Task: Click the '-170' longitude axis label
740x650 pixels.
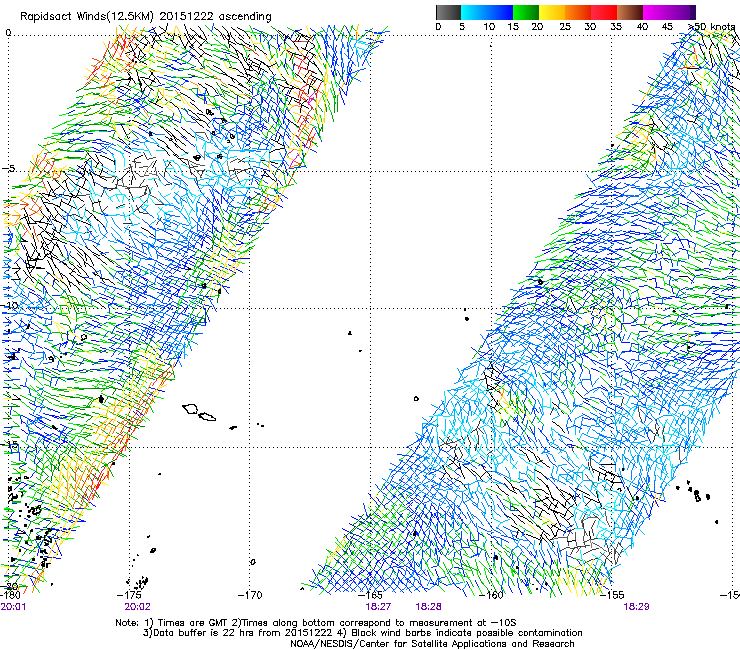Action: pyautogui.click(x=250, y=595)
